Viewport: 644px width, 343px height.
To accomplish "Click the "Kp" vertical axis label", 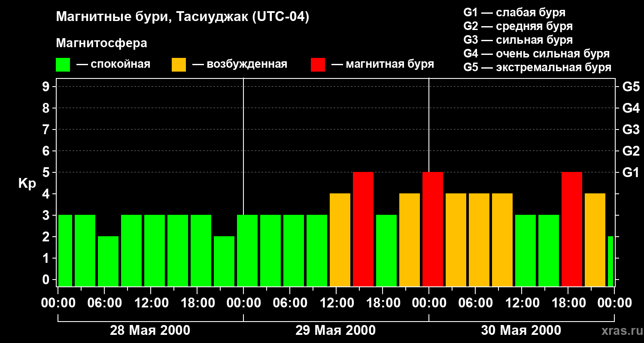I will click(x=27, y=184).
